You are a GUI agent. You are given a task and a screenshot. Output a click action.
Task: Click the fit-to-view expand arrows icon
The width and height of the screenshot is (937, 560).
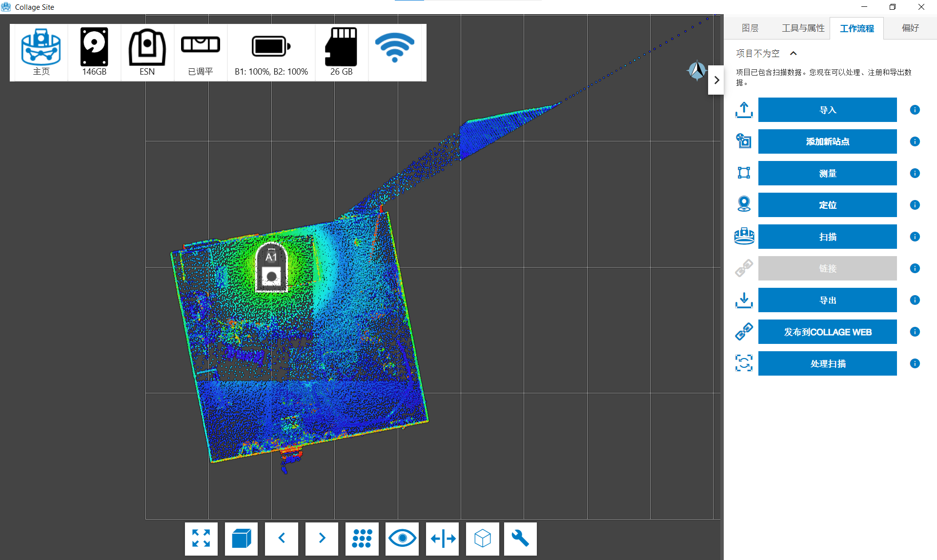201,539
